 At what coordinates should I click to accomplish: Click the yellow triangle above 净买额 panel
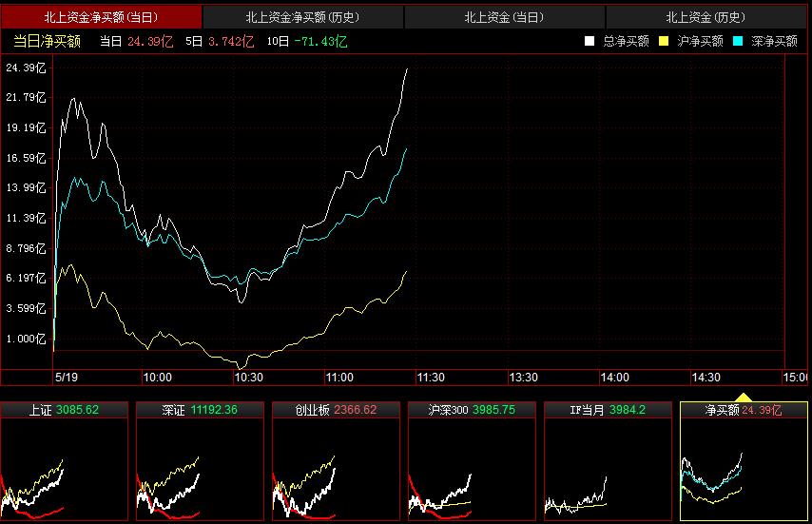coord(744,397)
